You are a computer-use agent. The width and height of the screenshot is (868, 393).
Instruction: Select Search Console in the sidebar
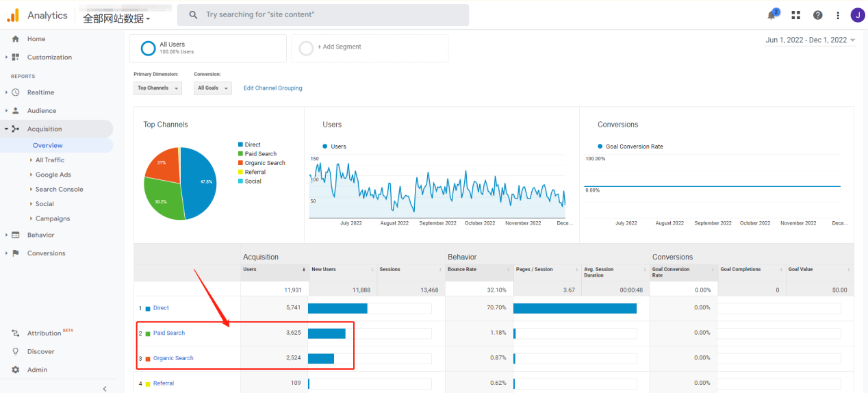(59, 190)
